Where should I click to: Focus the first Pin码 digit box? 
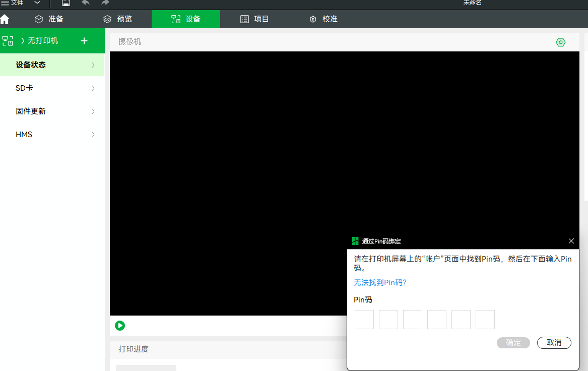(364, 320)
